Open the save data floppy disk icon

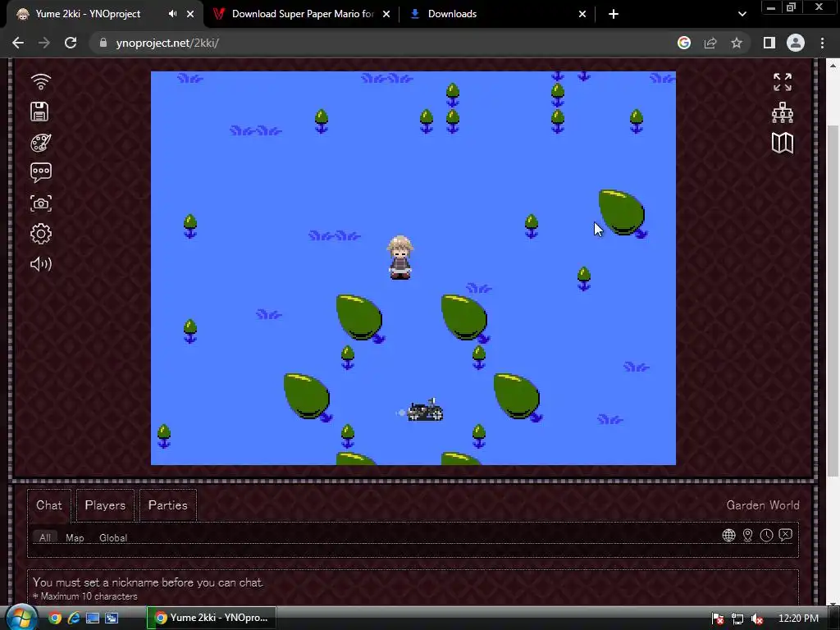[39, 112]
